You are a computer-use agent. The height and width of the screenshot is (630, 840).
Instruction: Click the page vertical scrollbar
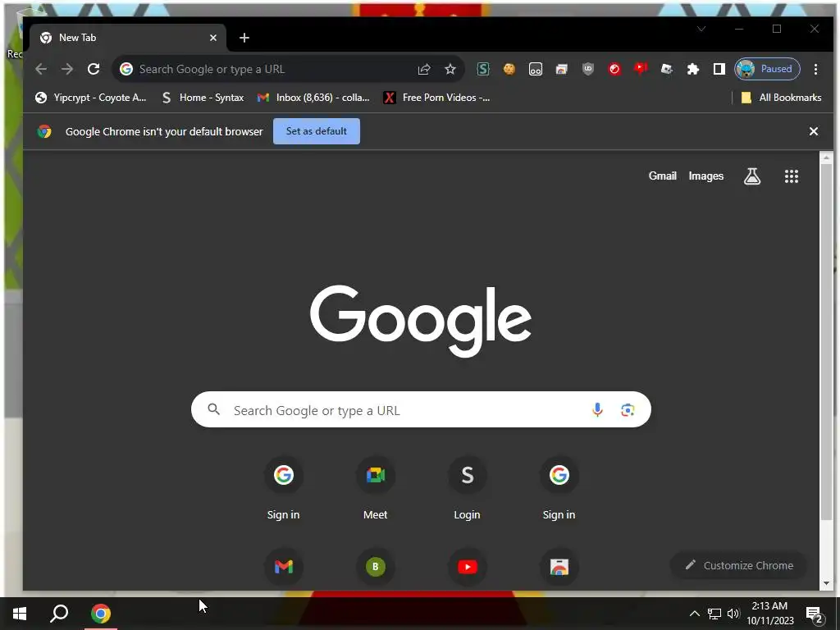click(826, 340)
